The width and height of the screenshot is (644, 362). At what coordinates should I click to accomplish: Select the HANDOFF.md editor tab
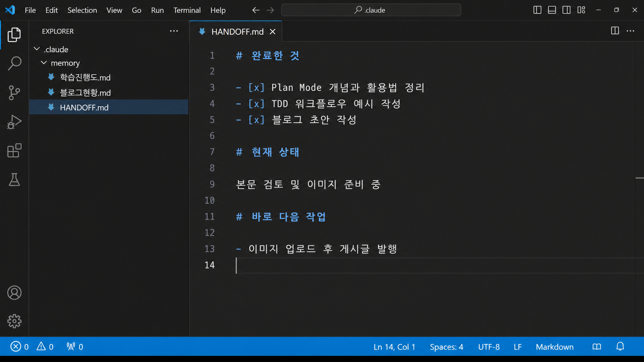click(x=236, y=32)
